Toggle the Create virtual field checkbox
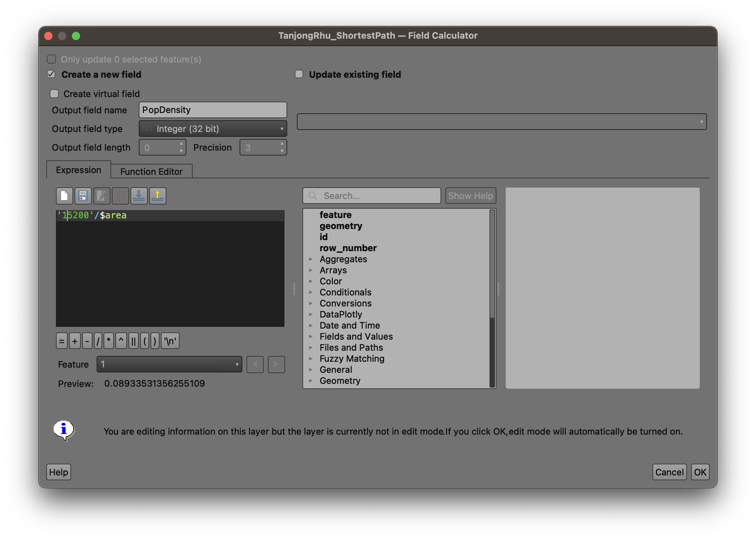This screenshot has height=539, width=756. [x=54, y=94]
